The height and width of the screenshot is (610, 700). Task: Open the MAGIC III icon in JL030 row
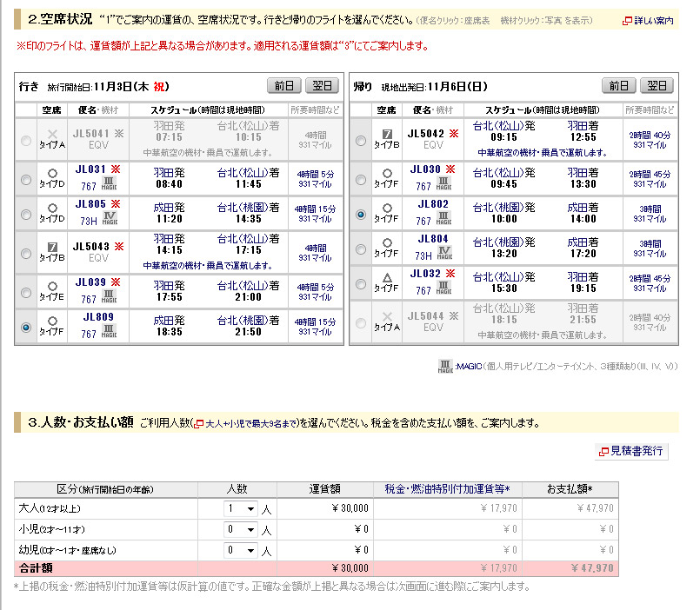click(443, 183)
